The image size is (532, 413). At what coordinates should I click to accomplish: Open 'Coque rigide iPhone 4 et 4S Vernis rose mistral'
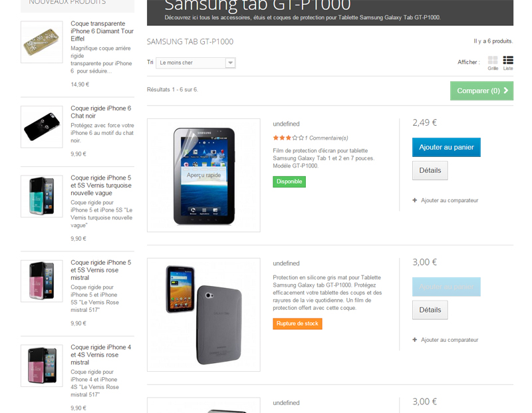[x=101, y=354]
